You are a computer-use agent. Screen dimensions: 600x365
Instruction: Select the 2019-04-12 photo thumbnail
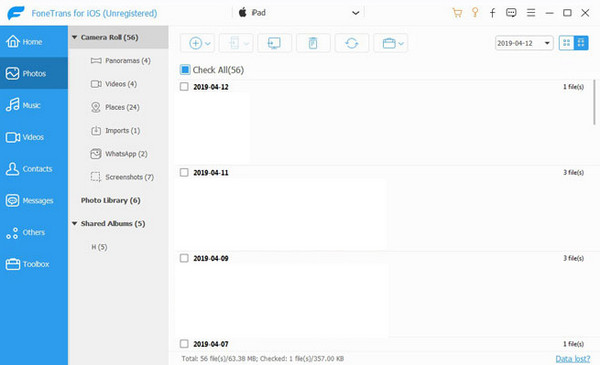click(213, 127)
